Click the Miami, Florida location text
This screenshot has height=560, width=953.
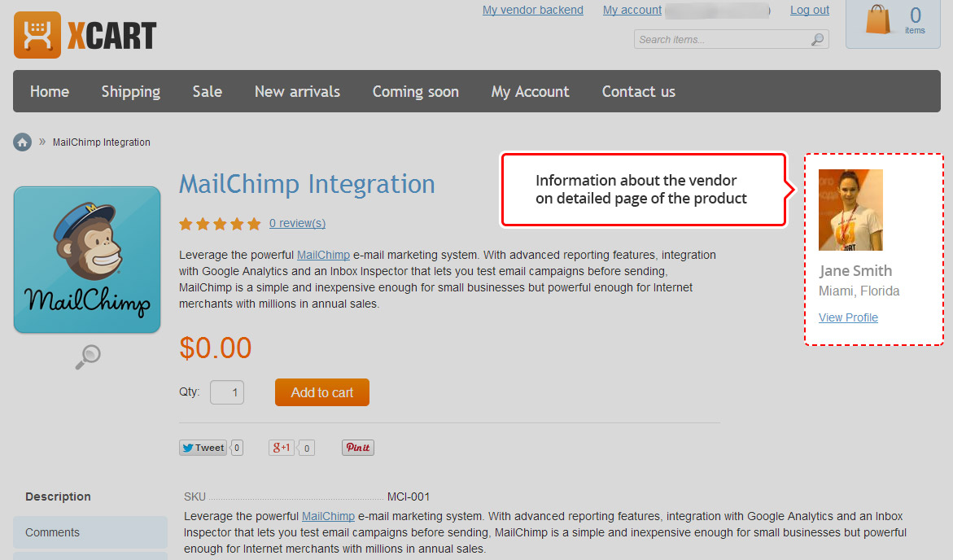(x=859, y=291)
